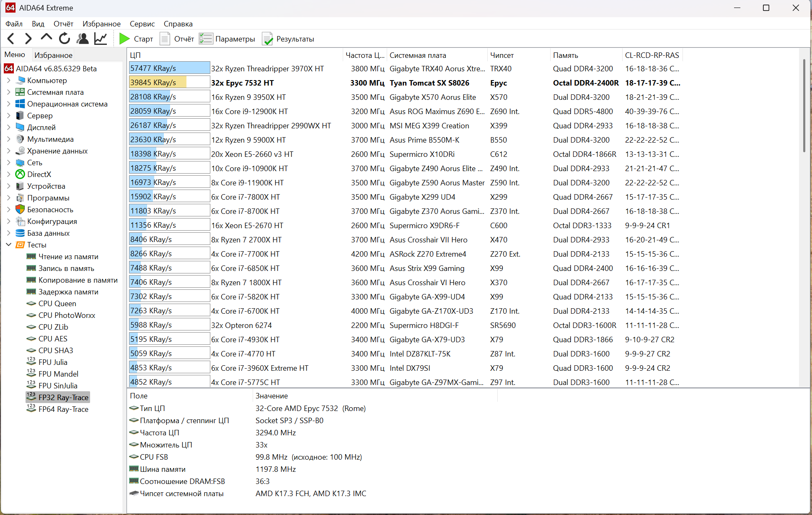This screenshot has width=812, height=515.
Task: Switch to the Избранное tab
Action: (53, 55)
